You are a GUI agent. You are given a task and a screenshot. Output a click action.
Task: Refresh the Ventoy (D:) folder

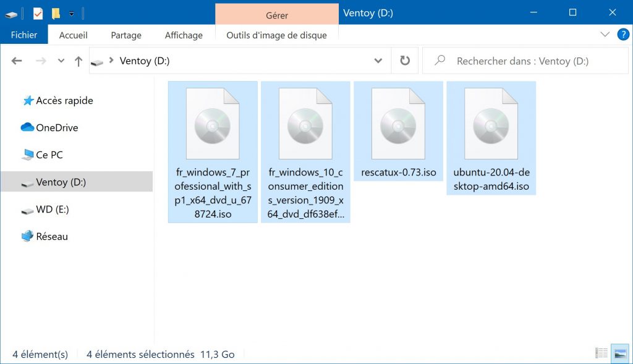point(404,61)
